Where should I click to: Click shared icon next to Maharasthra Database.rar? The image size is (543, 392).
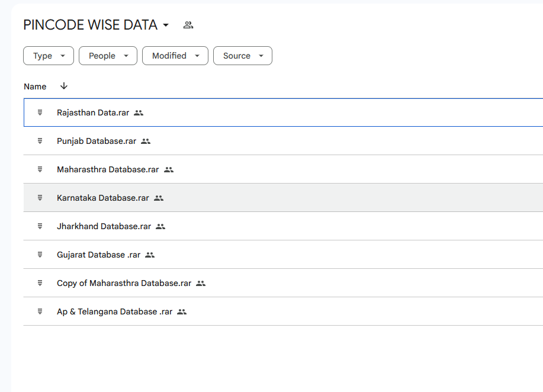tap(169, 169)
